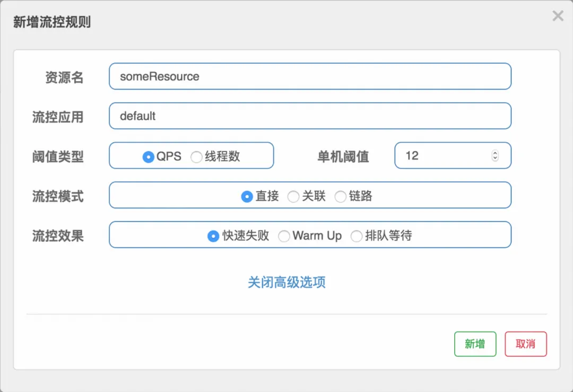Image resolution: width=573 pixels, height=392 pixels.
Task: Pick the 排队等待 effect option
Action: click(x=357, y=237)
